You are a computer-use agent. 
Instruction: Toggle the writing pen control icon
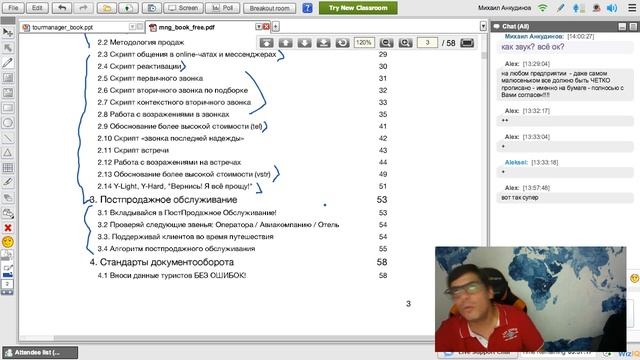[560, 8]
